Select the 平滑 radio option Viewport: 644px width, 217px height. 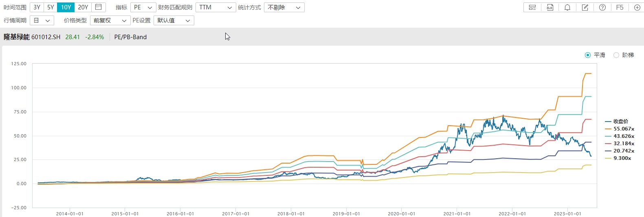[588, 55]
